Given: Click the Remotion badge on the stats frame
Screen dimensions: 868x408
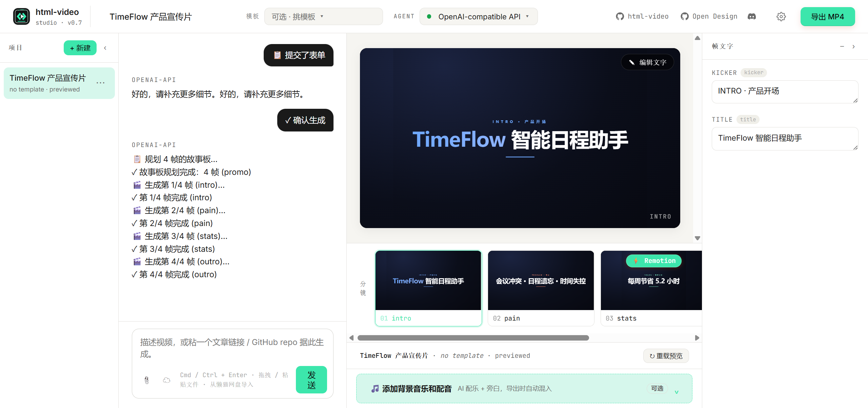Looking at the screenshot, I should [x=654, y=261].
